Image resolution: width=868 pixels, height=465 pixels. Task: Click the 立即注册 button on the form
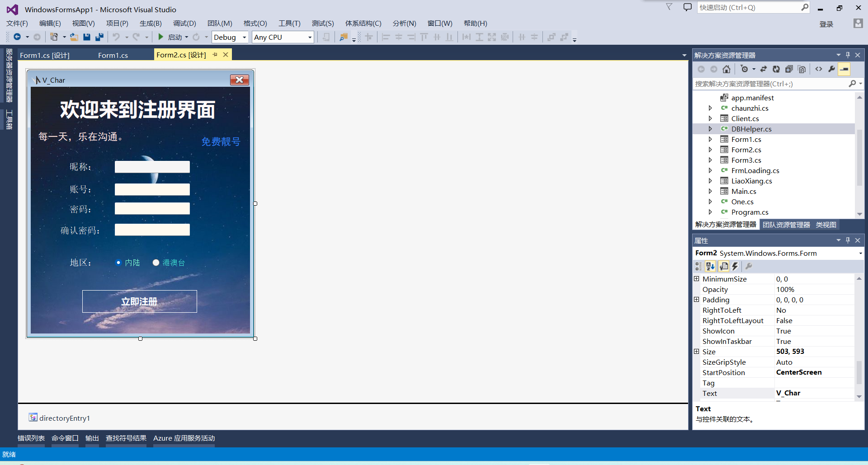tap(139, 301)
